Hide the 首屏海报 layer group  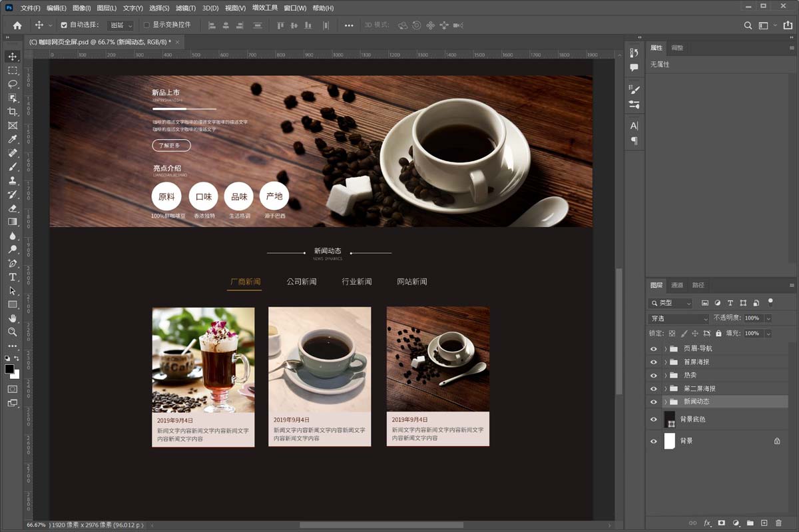click(x=653, y=362)
